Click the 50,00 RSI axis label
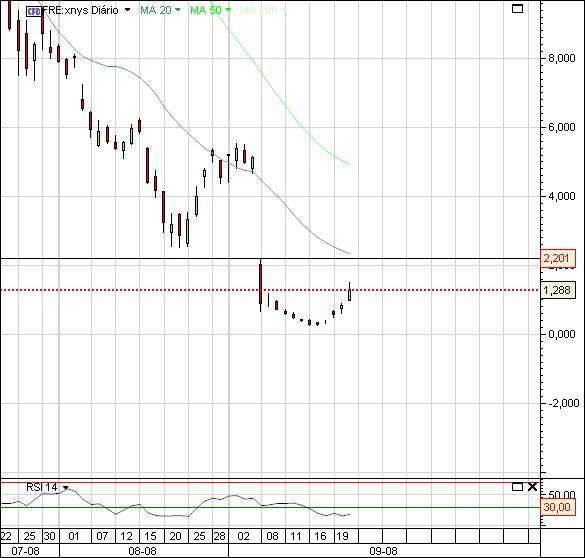This screenshot has height=558, width=585. 561,495
